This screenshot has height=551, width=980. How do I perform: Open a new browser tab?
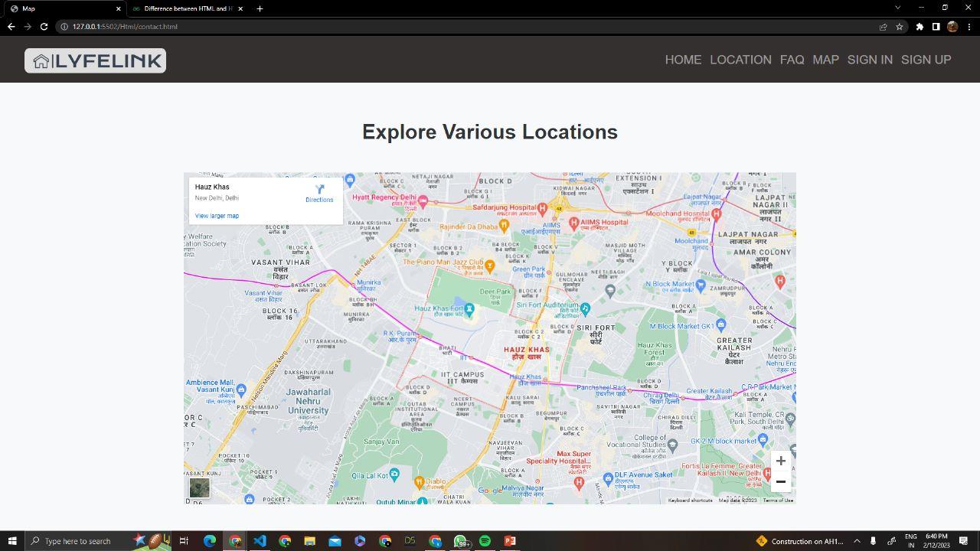point(260,8)
